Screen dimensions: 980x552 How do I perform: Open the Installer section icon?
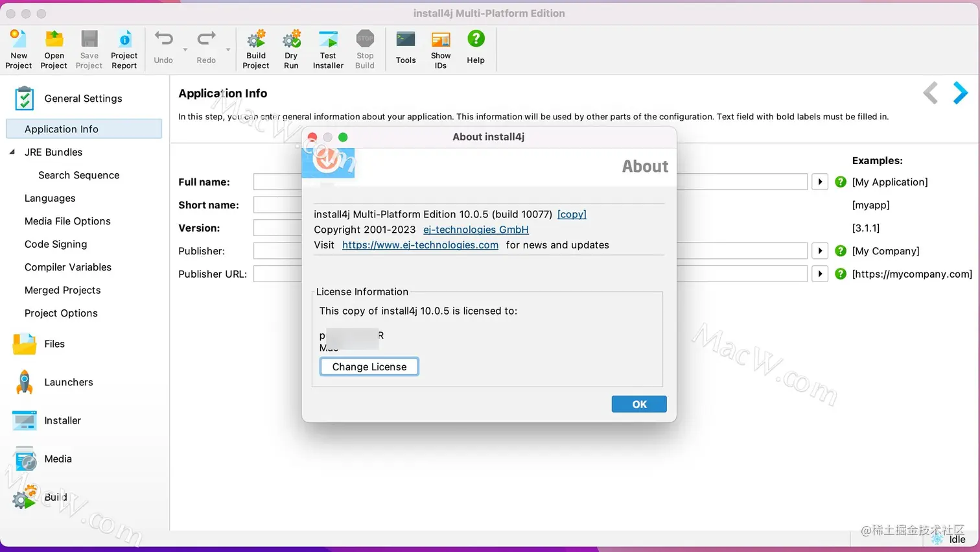click(25, 420)
